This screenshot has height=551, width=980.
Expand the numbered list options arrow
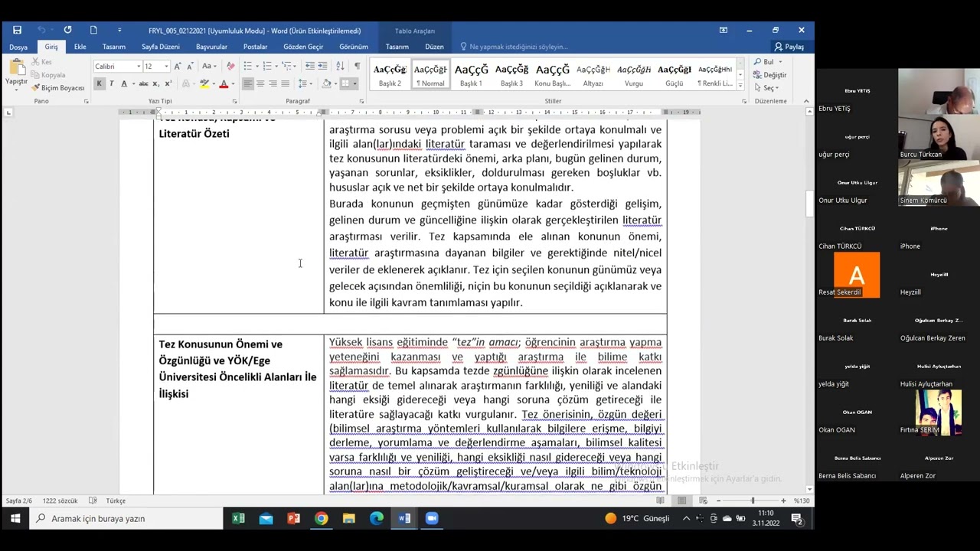(276, 67)
